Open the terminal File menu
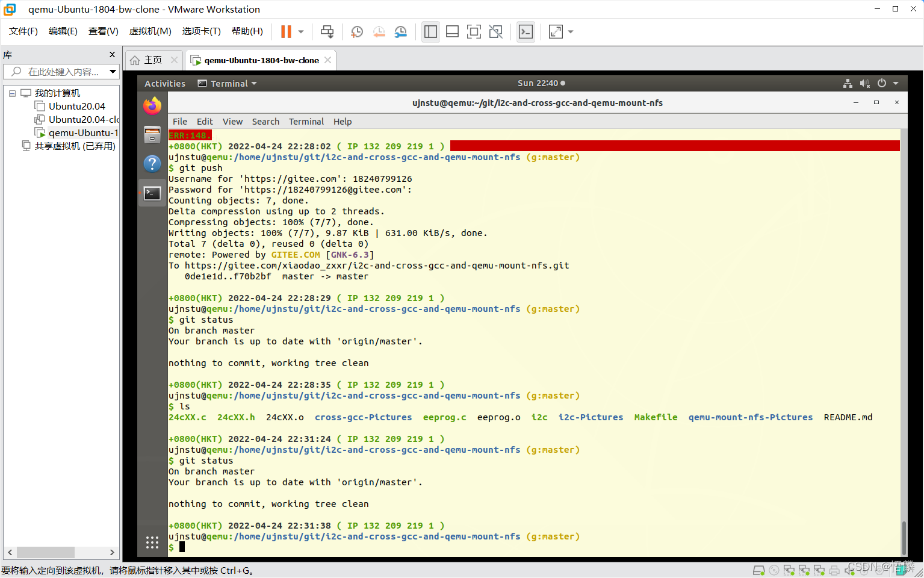The image size is (924, 578). [180, 122]
